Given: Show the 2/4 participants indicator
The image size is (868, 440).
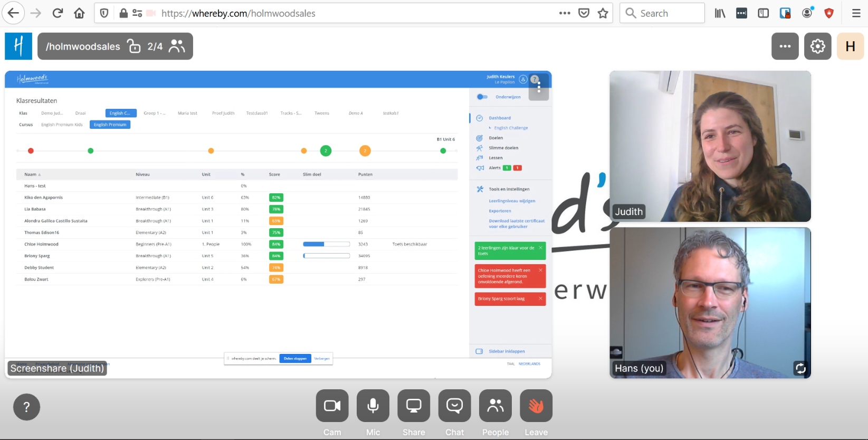Looking at the screenshot, I should coord(166,46).
